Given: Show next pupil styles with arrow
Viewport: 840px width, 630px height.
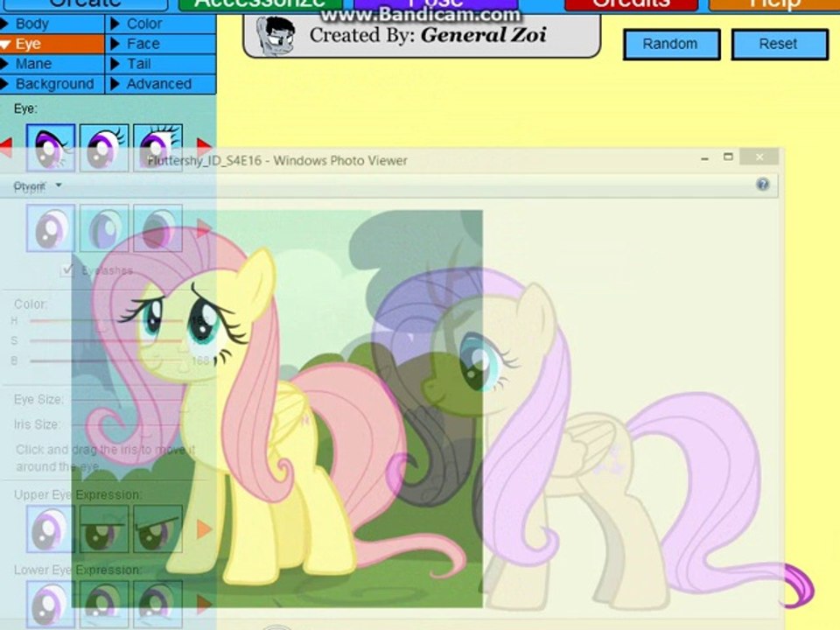Looking at the screenshot, I should pos(204,228).
